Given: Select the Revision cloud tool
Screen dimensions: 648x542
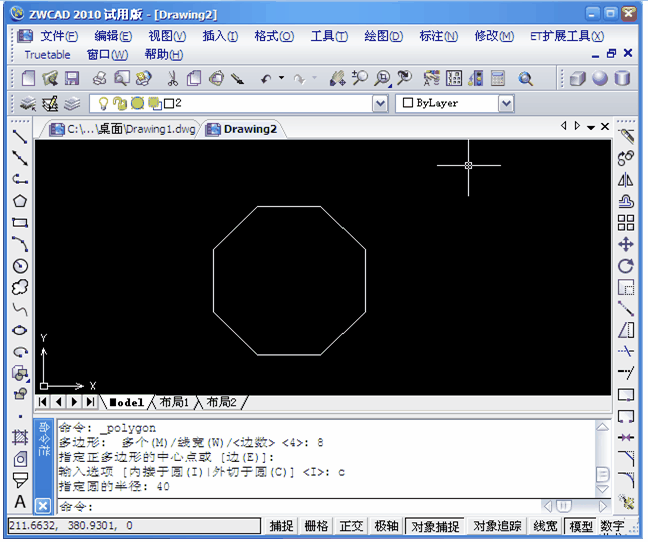Looking at the screenshot, I should 20,288.
